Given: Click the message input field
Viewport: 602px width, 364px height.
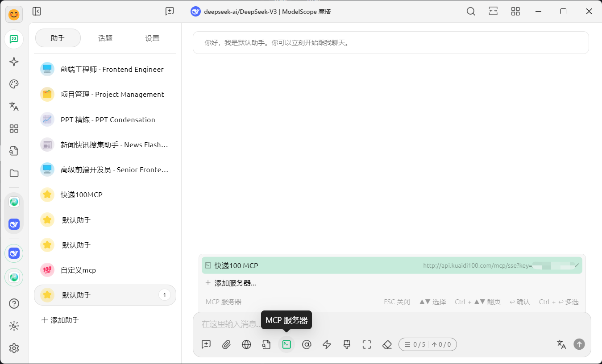Looking at the screenshot, I should pos(392,324).
